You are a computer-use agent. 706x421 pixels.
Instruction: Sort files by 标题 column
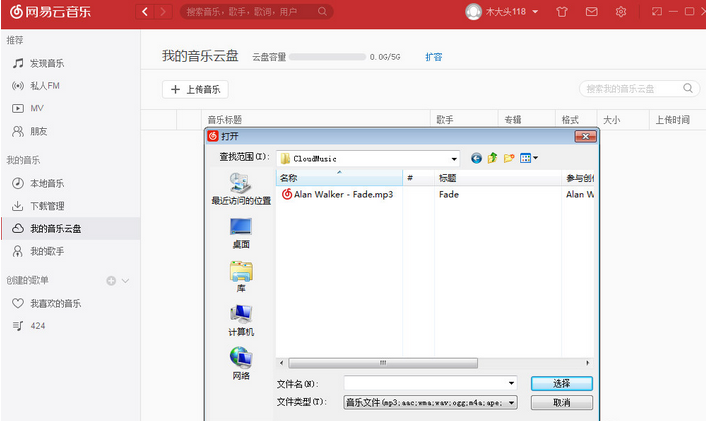point(498,178)
